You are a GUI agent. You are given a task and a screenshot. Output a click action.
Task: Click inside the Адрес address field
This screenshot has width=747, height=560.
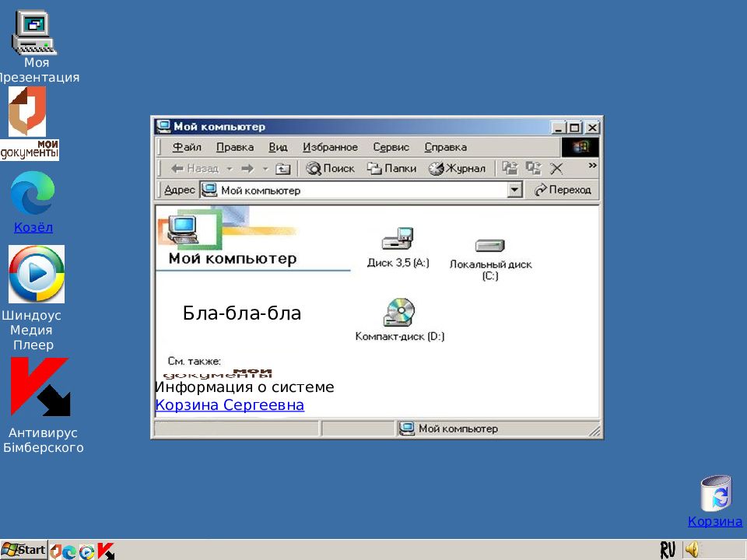coord(358,190)
